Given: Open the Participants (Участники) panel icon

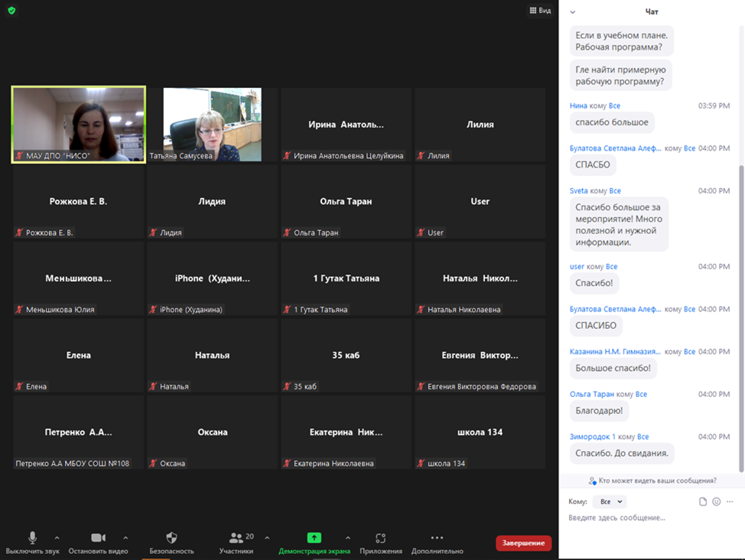Looking at the screenshot, I should tap(236, 538).
